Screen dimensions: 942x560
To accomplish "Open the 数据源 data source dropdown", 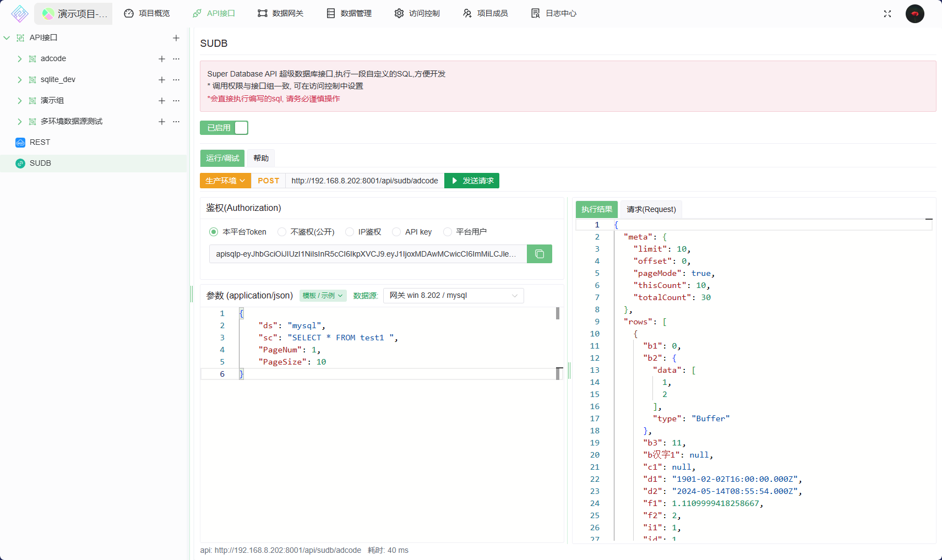I will point(453,296).
